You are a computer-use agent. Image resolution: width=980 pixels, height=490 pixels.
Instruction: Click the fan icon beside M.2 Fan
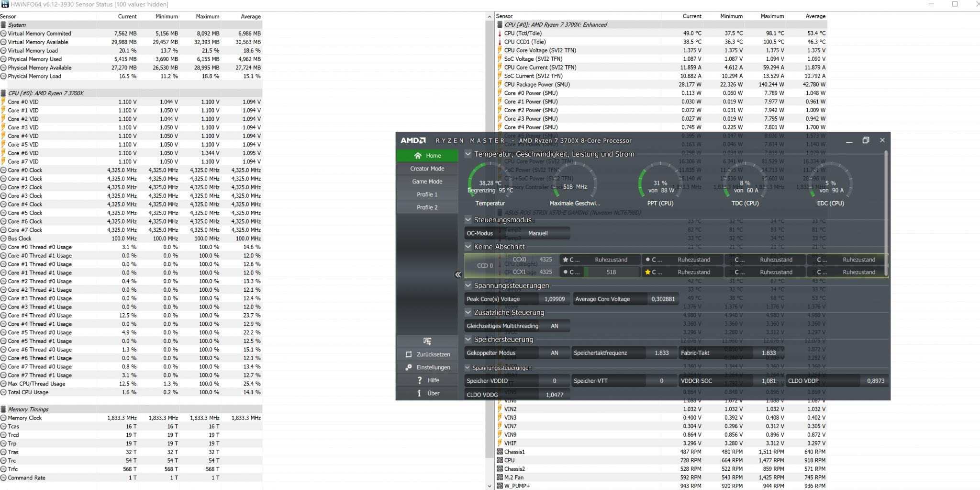coord(500,478)
